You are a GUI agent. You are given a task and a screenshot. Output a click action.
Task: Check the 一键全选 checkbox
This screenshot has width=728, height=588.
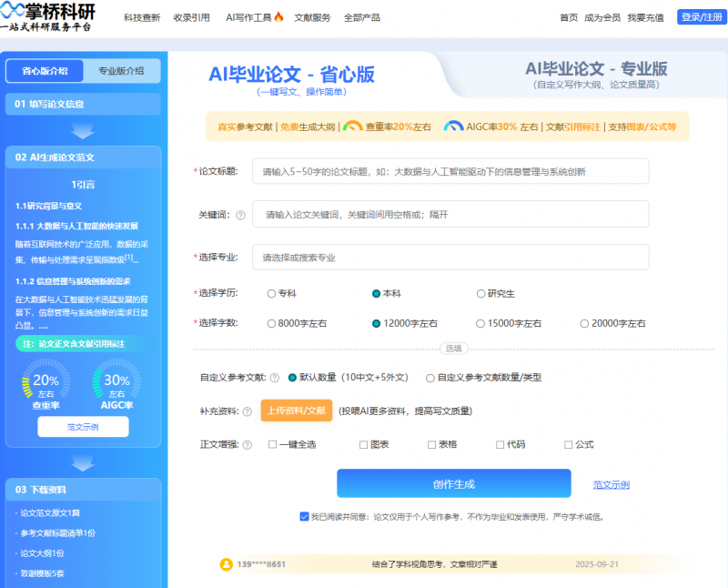pos(270,443)
